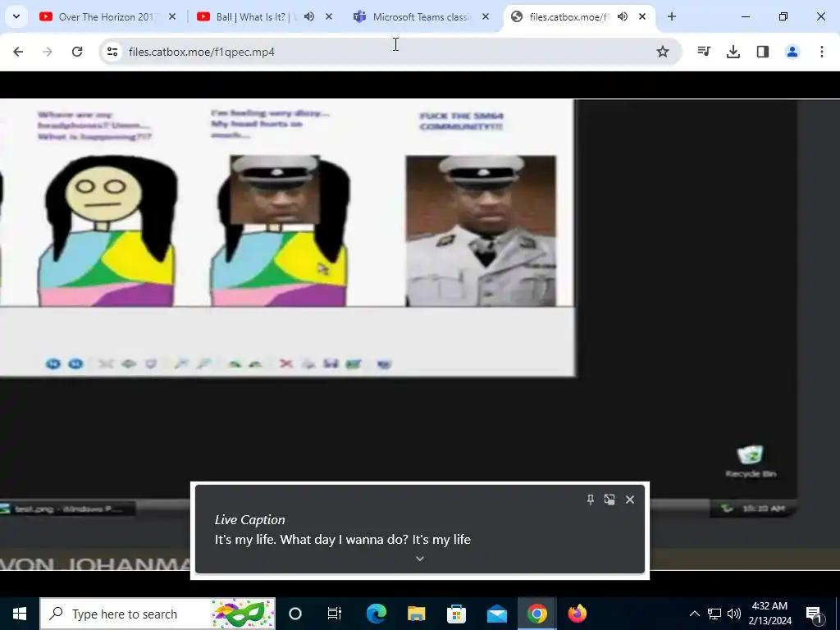
Task: Open Windows Start menu
Action: pyautogui.click(x=20, y=614)
